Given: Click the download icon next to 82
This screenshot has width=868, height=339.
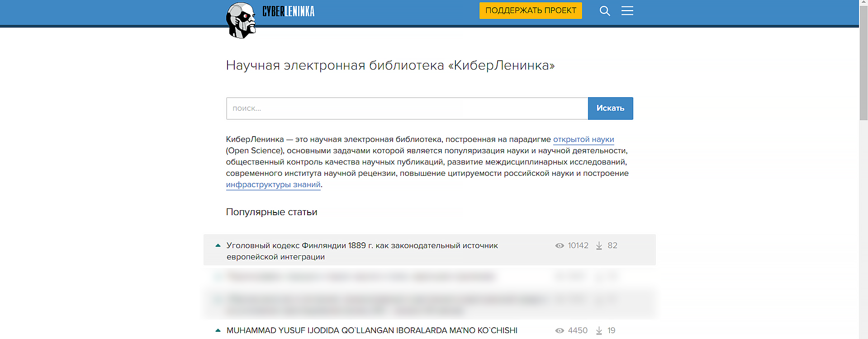Looking at the screenshot, I should (599, 245).
